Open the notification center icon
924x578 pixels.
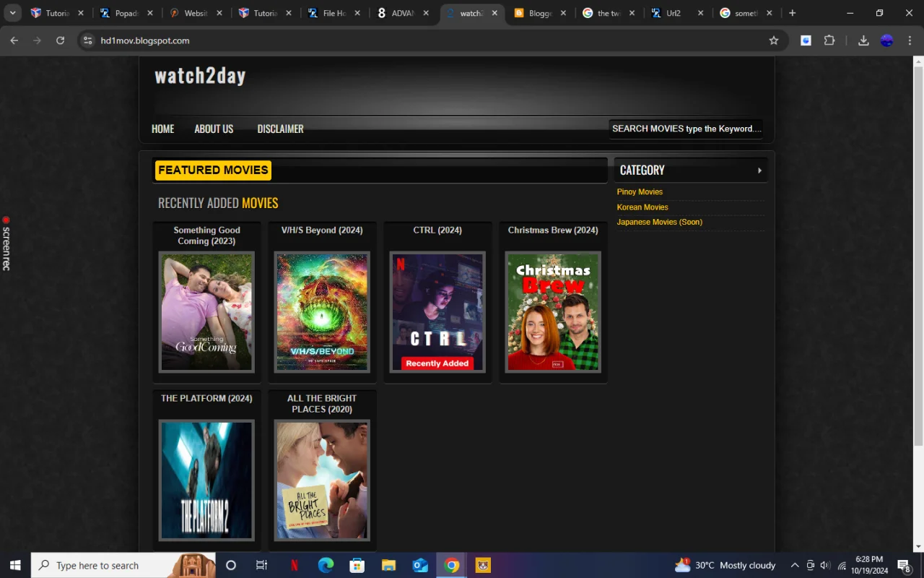904,565
